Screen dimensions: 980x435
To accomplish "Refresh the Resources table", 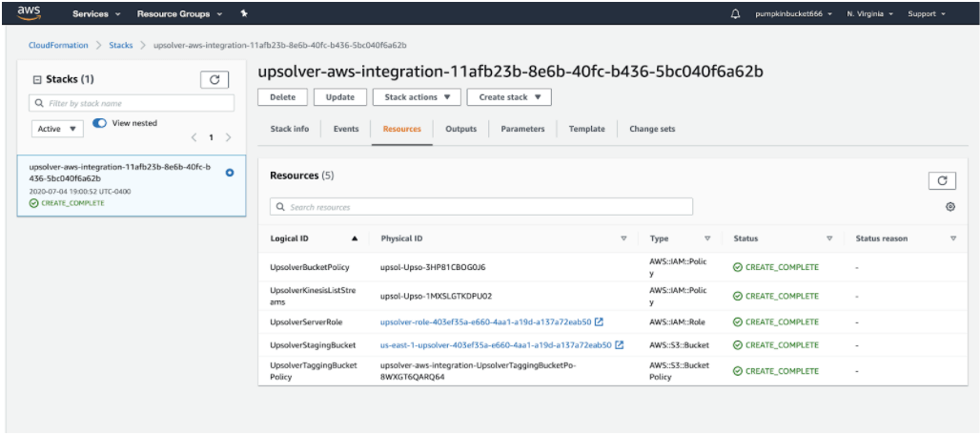I will click(943, 180).
